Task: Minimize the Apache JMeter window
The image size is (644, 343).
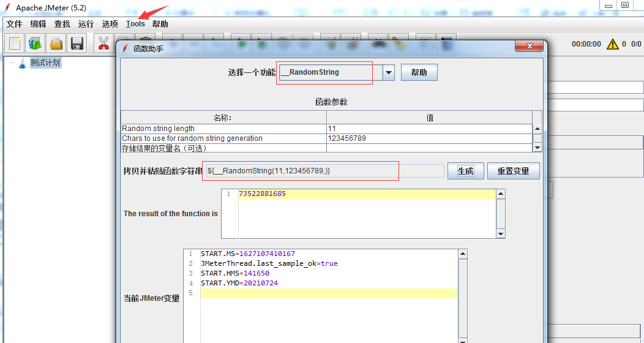Action: (x=608, y=6)
